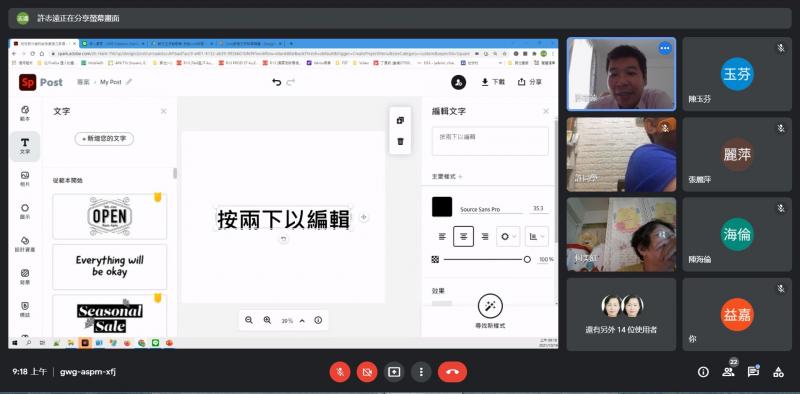Click the opacity slider handle
The height and width of the screenshot is (394, 800).
click(527, 259)
